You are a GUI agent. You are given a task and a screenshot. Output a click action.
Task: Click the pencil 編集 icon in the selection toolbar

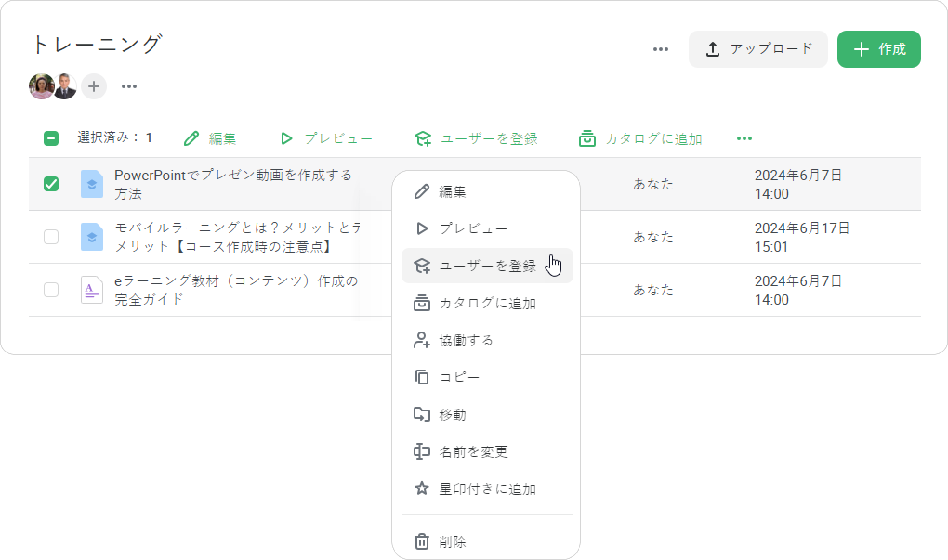191,138
